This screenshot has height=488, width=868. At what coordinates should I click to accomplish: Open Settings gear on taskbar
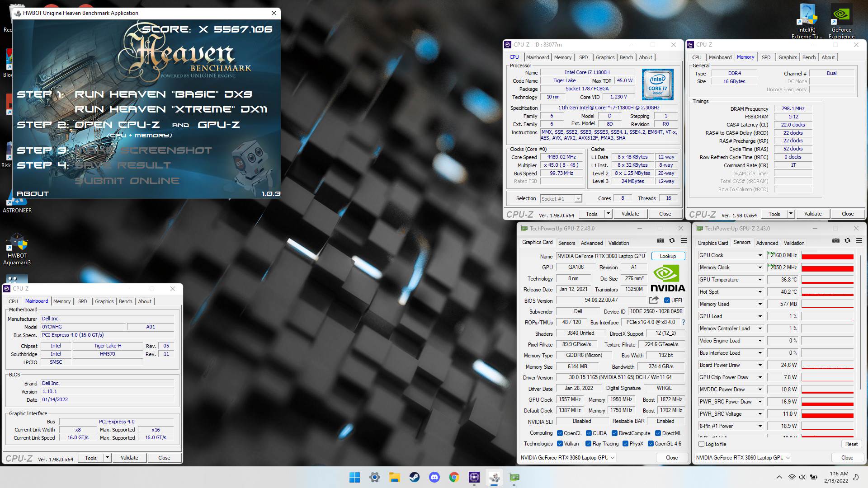[x=374, y=477]
